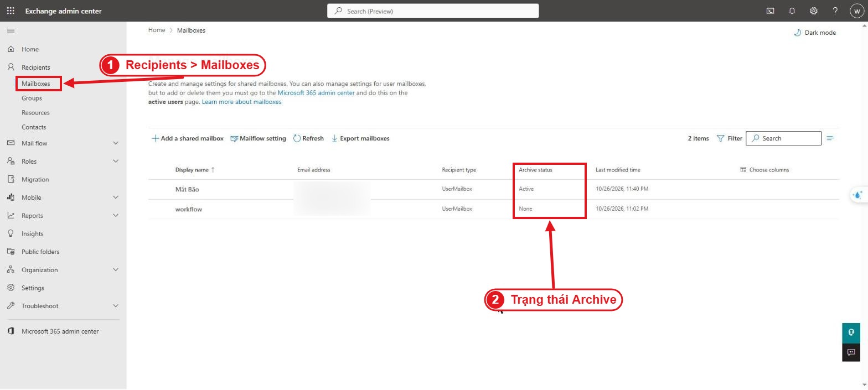Open Mailflow setting
The width and height of the screenshot is (868, 390).
click(259, 138)
